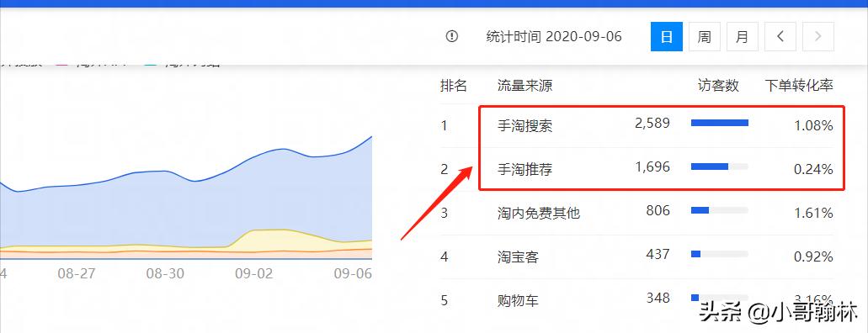Click visitor count 2,589
Image resolution: width=868 pixels, height=333 pixels.
pyautogui.click(x=652, y=123)
